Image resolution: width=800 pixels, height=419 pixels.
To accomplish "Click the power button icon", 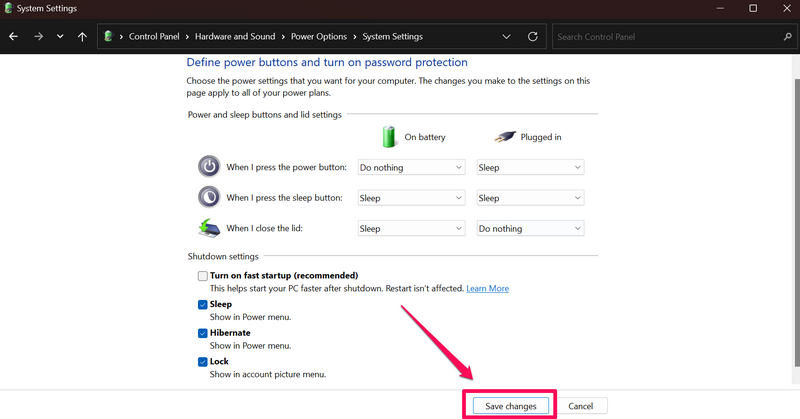I will coord(208,167).
